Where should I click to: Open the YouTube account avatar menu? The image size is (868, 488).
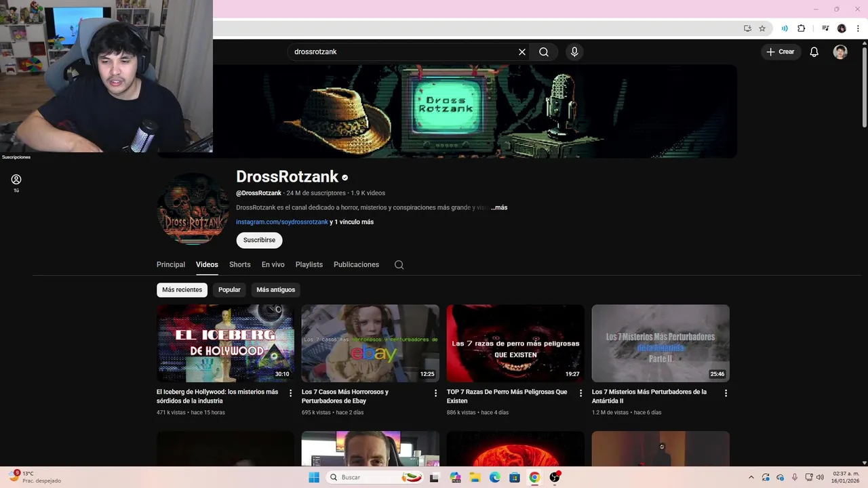[x=840, y=52]
